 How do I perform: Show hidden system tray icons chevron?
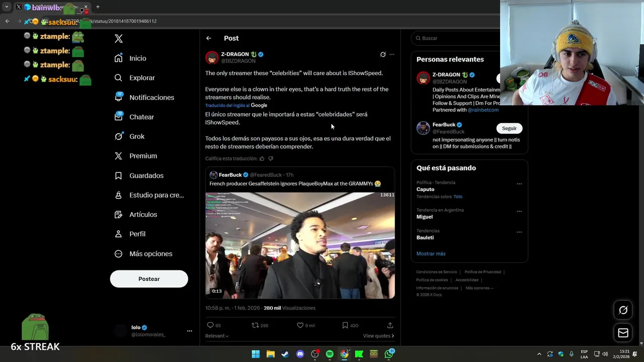[539, 354]
